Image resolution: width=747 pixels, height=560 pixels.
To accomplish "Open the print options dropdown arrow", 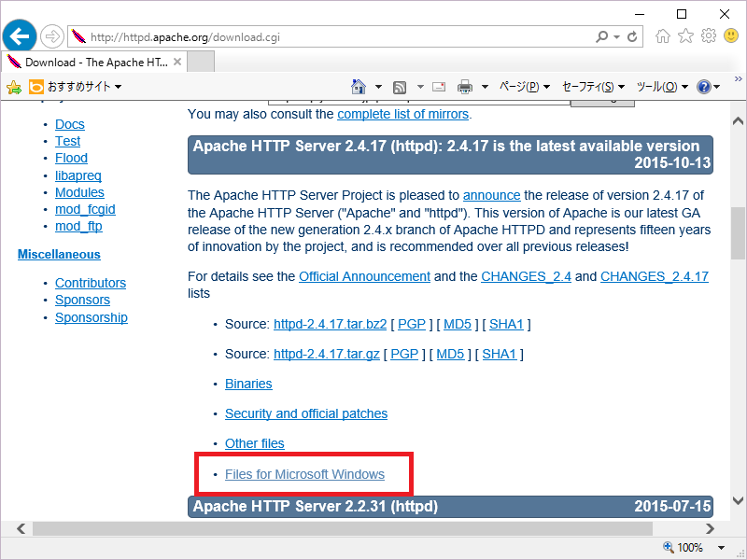I will [485, 87].
